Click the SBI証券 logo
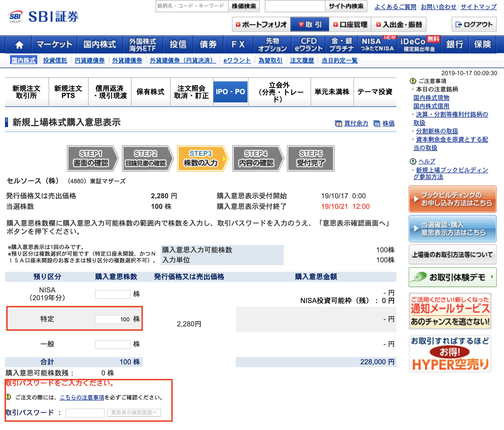Screen dimensions: 504x430 (43, 17)
